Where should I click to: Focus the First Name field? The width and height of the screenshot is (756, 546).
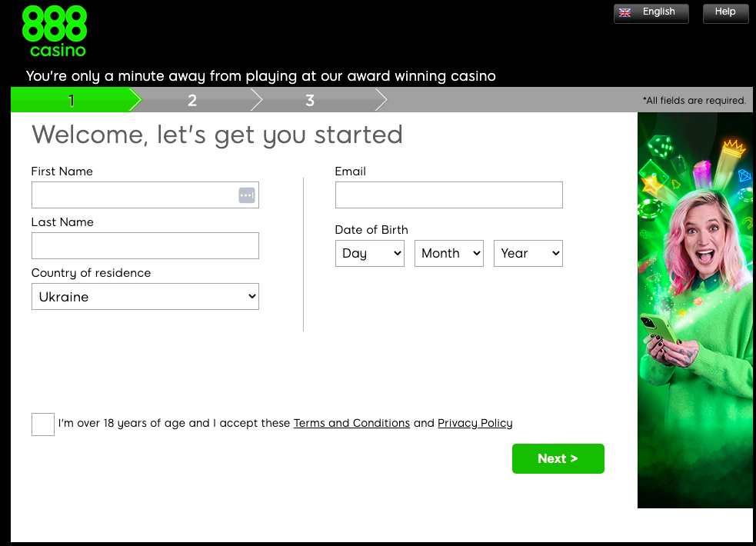[145, 195]
